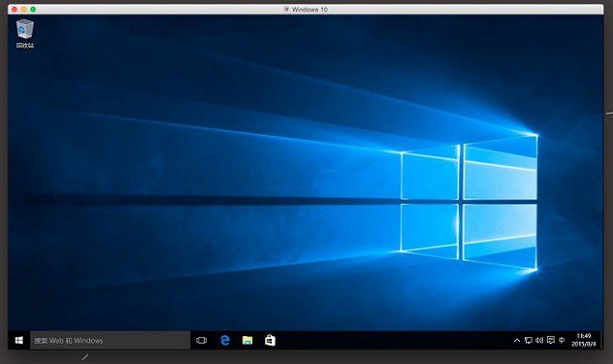Open the Action Center notifications icon
Viewport: 613px width, 364px height.
(x=551, y=341)
